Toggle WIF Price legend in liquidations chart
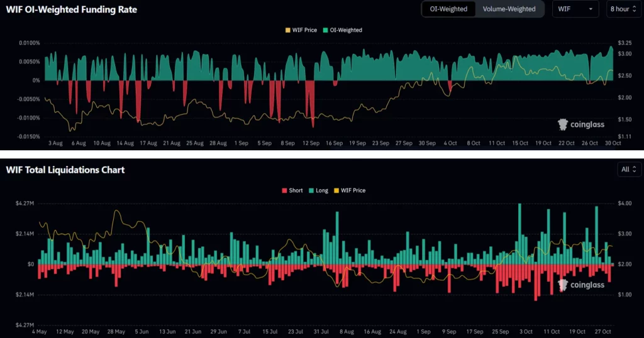The image size is (644, 338). [350, 190]
